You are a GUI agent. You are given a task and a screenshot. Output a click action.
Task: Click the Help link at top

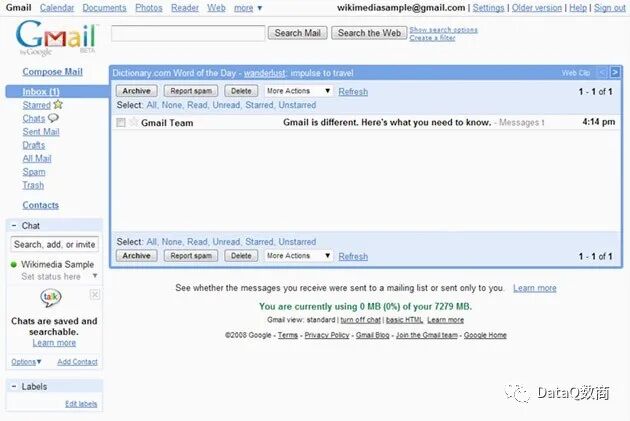tap(578, 8)
